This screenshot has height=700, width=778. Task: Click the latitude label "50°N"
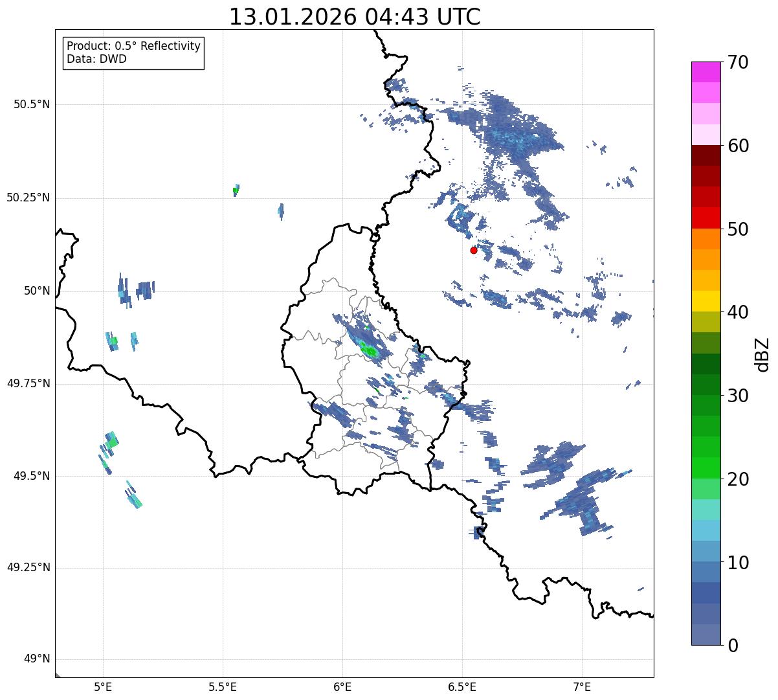click(x=37, y=291)
